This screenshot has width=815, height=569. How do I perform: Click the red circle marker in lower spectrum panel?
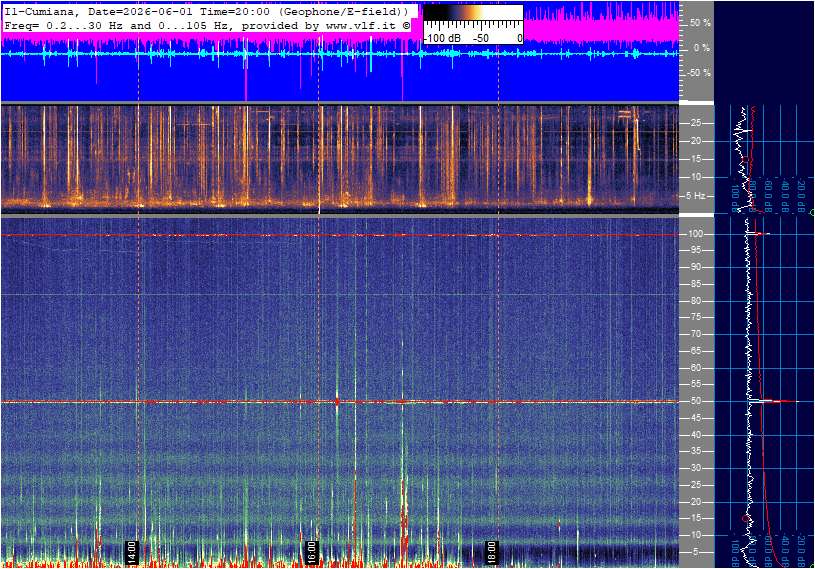click(x=745, y=518)
